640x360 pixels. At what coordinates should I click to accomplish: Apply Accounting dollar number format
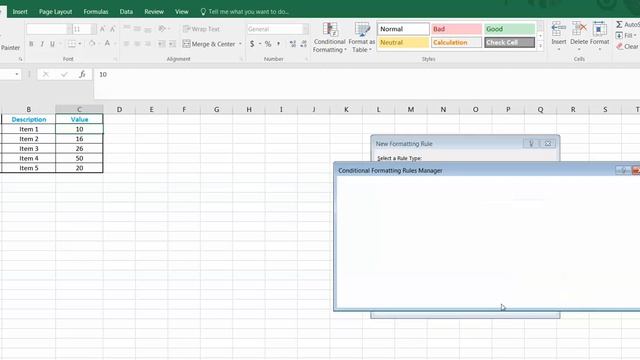click(252, 44)
